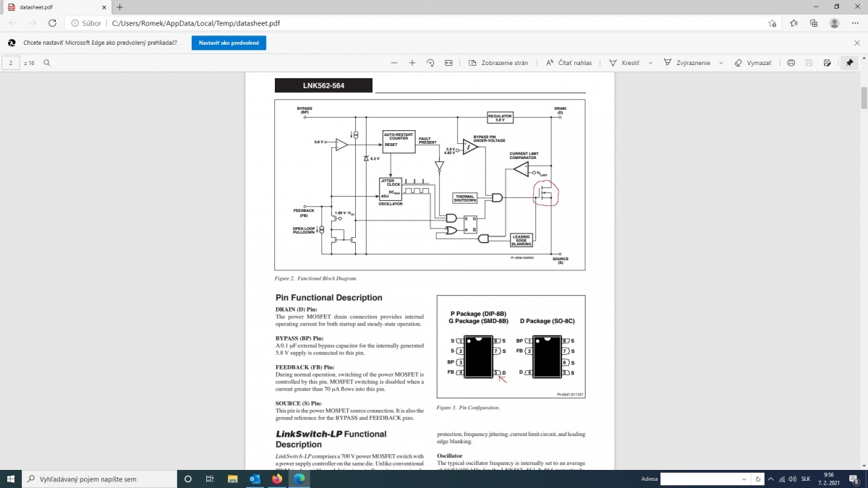
Task: Open Outlook from the taskbar
Action: 255,479
